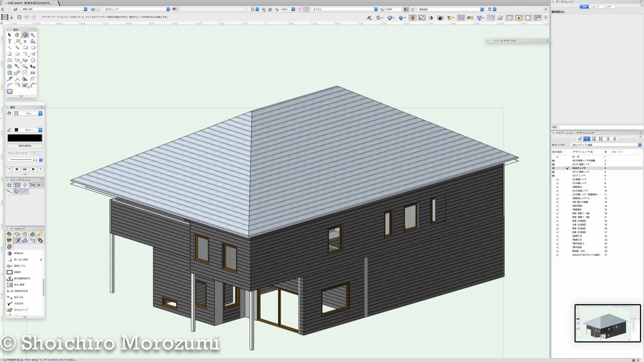Enable Snap to Grid in snapping palette

tap(10, 186)
